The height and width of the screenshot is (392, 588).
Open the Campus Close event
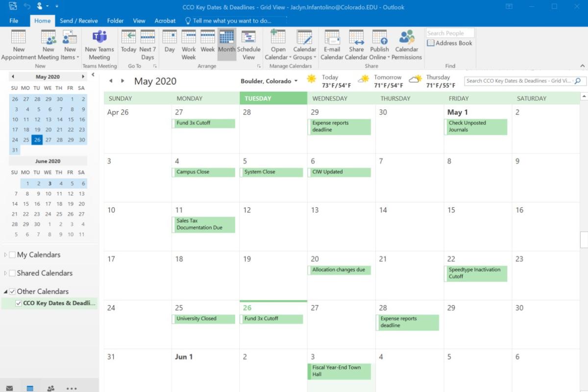(x=203, y=172)
